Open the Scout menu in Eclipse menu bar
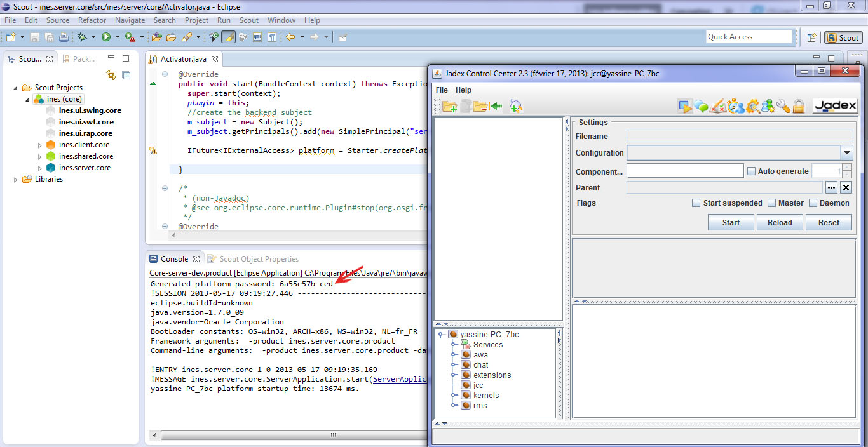 [x=248, y=20]
